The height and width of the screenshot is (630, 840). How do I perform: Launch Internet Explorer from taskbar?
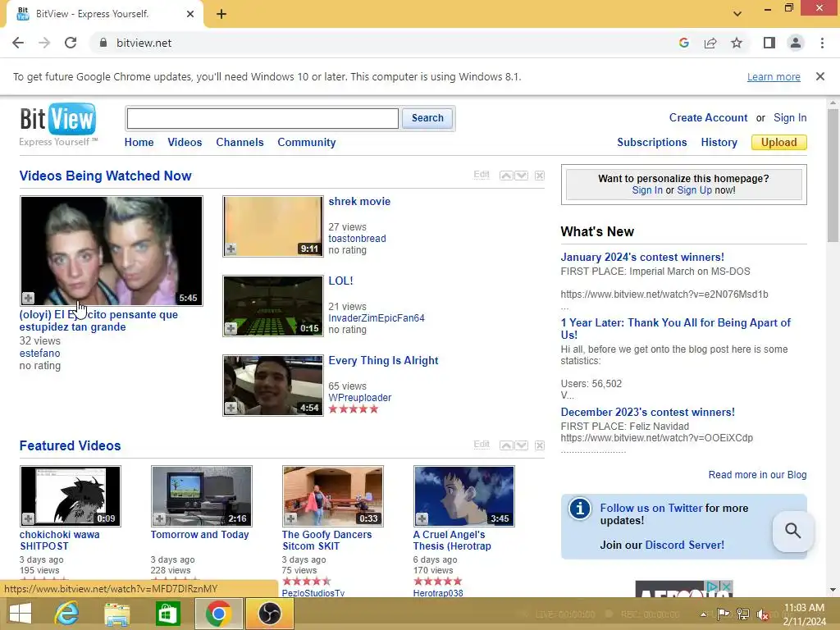pos(67,614)
